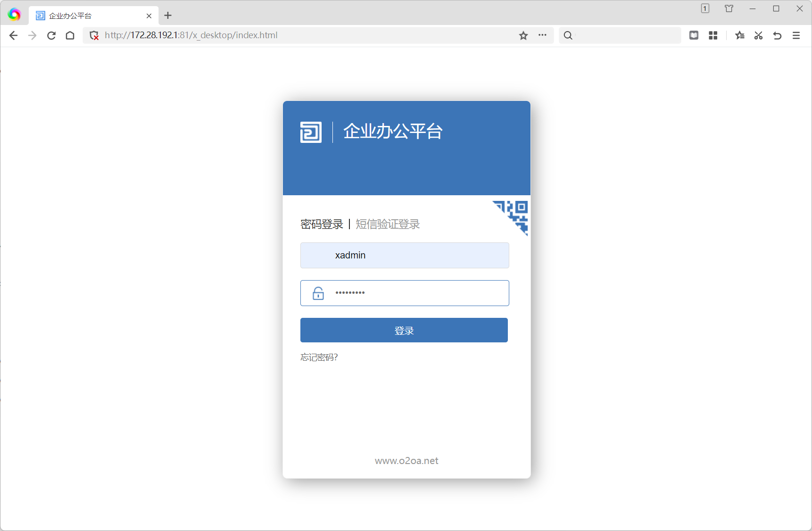Switch to 短信验证登录 tab

tap(387, 224)
